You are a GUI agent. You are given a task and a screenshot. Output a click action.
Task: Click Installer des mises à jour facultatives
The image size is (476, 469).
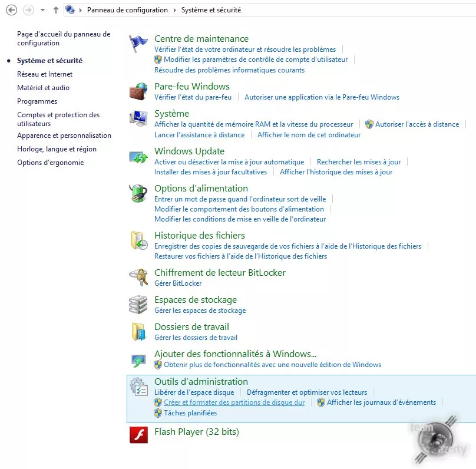click(211, 172)
